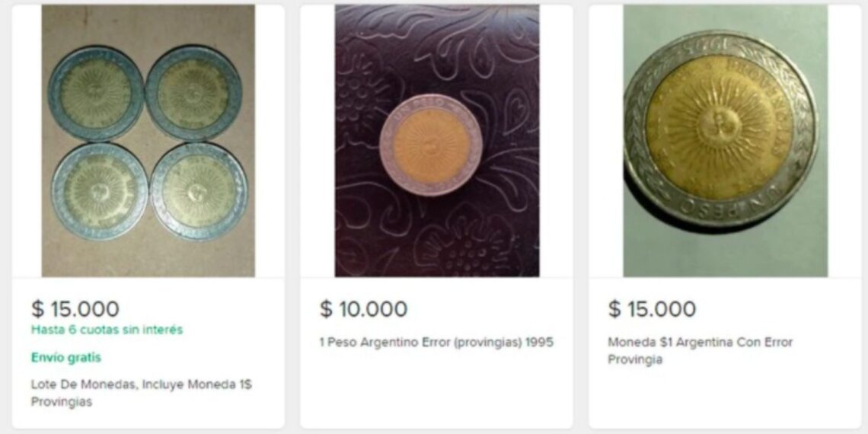Click the sun emblem on the close-up coin
The height and width of the screenshot is (434, 868).
[x=717, y=124]
